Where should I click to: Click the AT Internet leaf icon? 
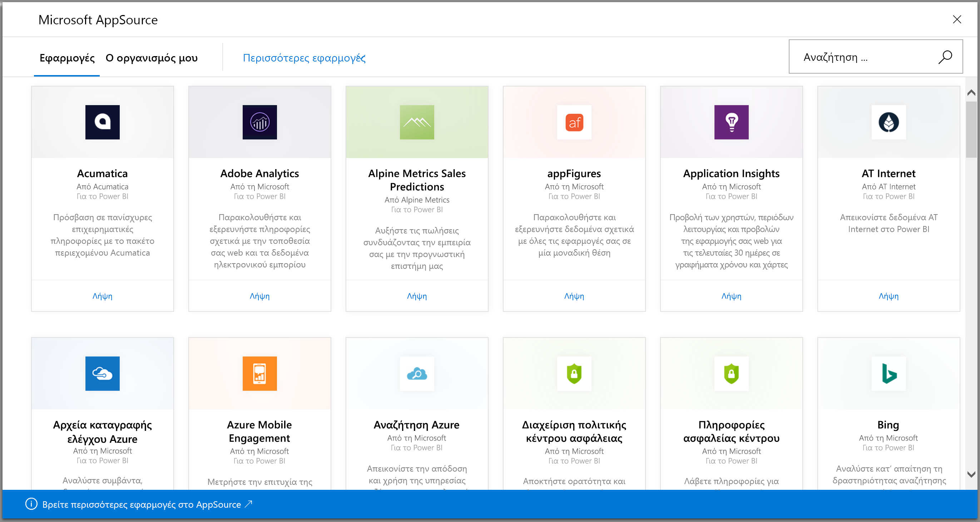click(888, 122)
